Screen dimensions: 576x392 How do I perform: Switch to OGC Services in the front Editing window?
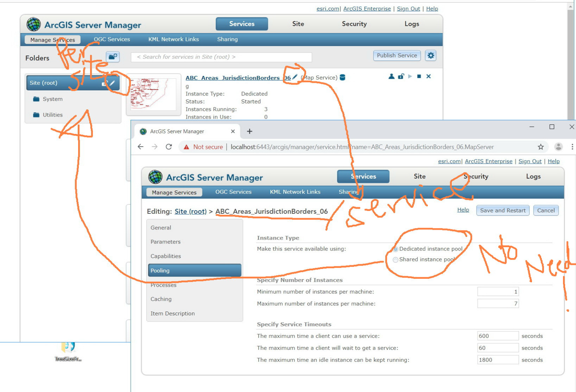click(234, 192)
